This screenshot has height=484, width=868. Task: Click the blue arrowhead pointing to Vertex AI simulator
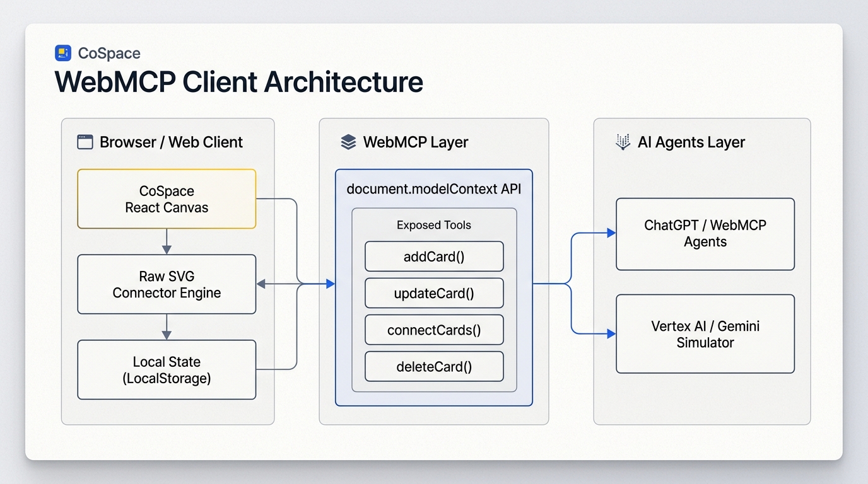tap(611, 333)
